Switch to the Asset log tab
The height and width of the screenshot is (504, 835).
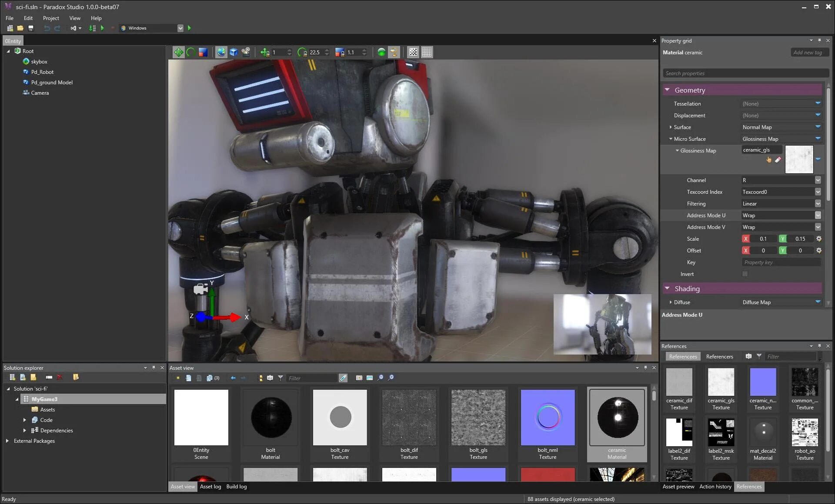[x=210, y=487]
